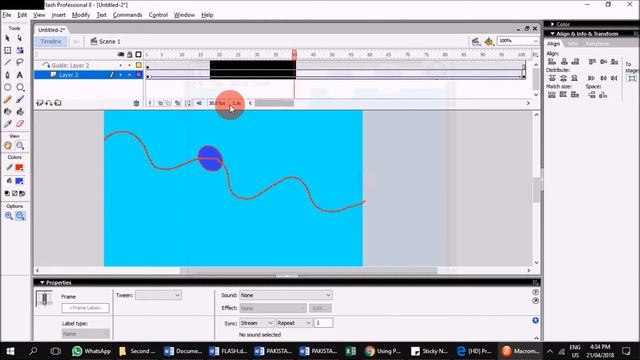Select the Eraser tool
The height and width of the screenshot is (360, 640).
[x=20, y=124]
